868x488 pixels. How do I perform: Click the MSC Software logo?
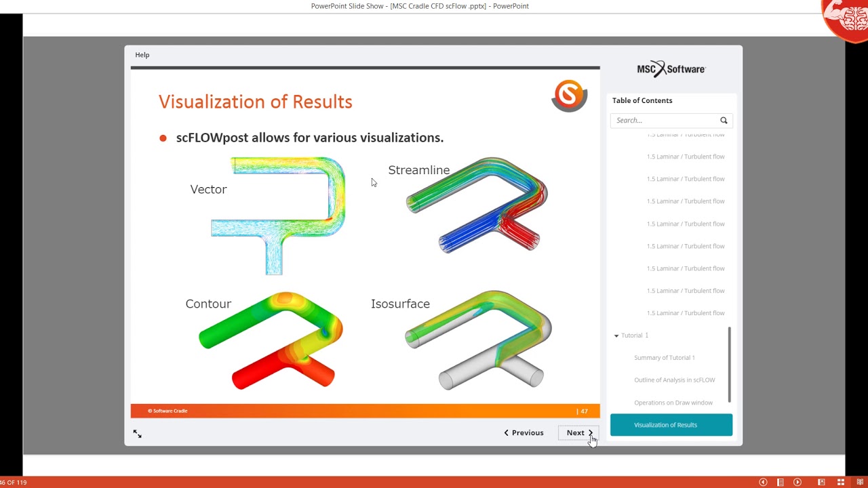(x=671, y=68)
